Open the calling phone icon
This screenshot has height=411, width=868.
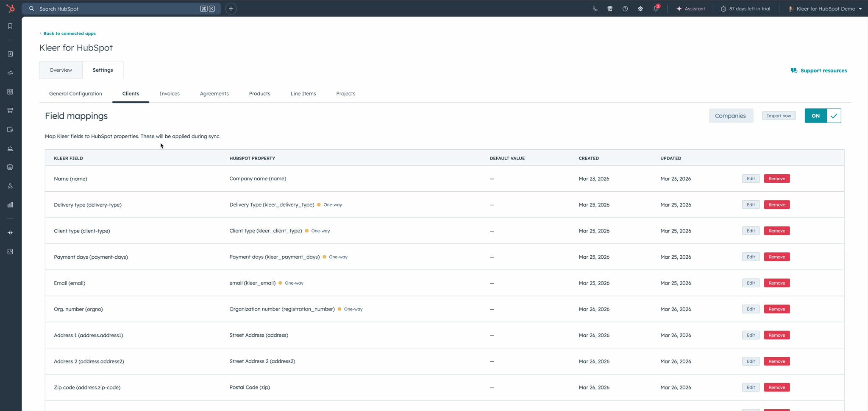(595, 8)
